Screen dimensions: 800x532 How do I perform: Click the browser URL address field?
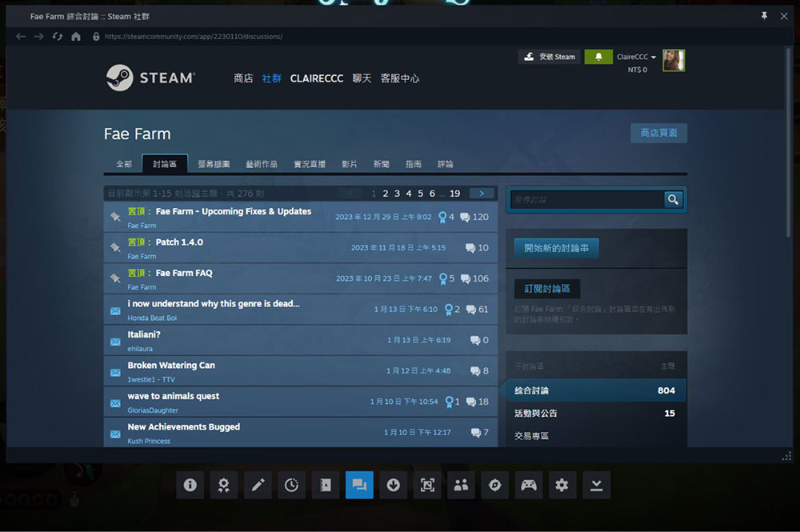point(194,36)
